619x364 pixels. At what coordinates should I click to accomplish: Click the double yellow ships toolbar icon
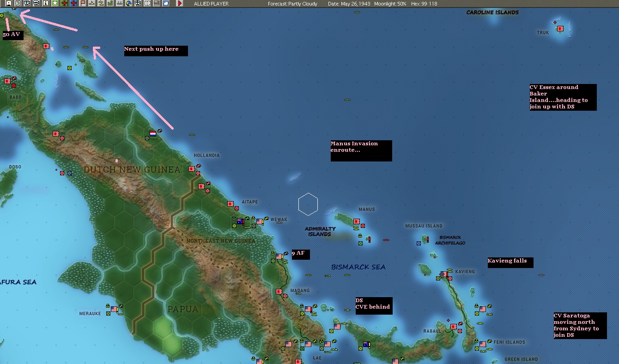tap(101, 3)
